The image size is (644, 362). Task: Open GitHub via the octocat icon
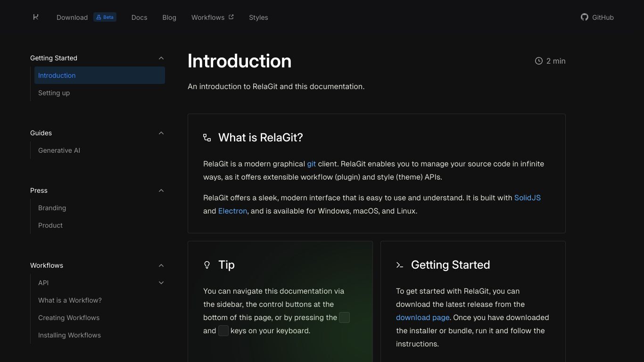tap(585, 17)
